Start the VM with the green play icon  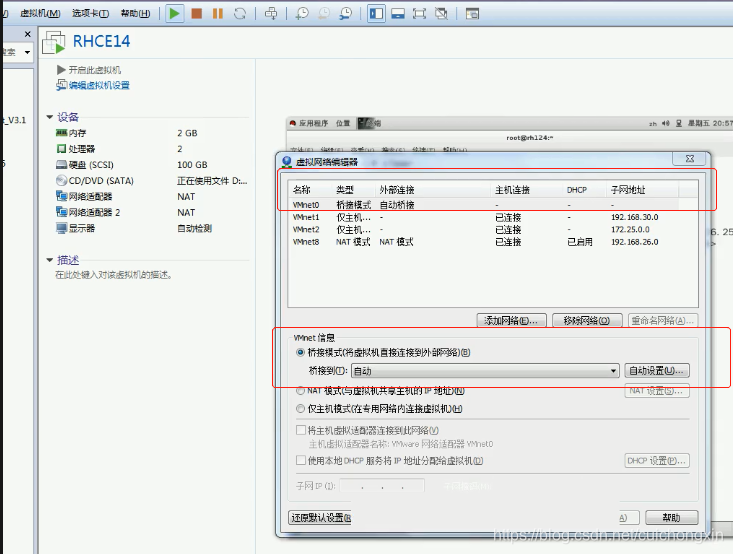(174, 14)
